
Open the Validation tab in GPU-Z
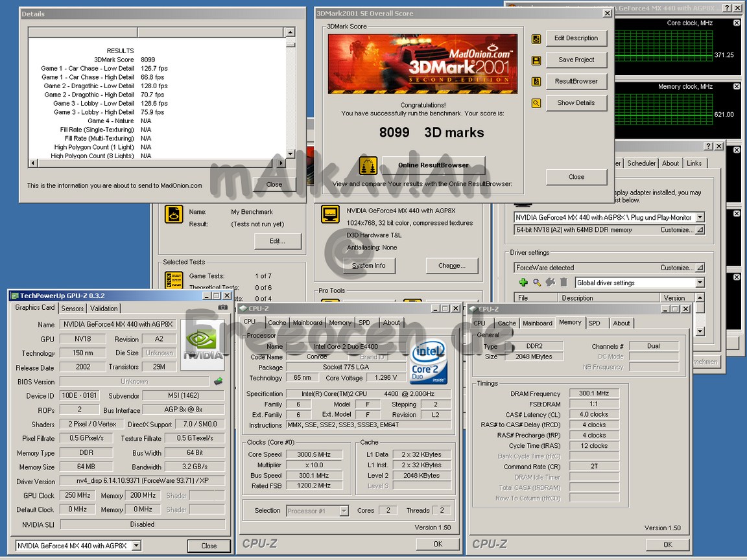pos(104,309)
